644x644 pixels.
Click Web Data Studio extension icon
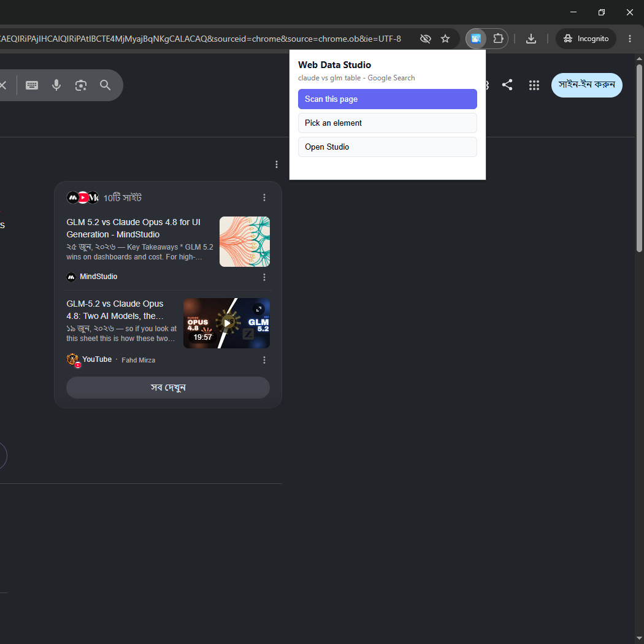click(x=476, y=39)
